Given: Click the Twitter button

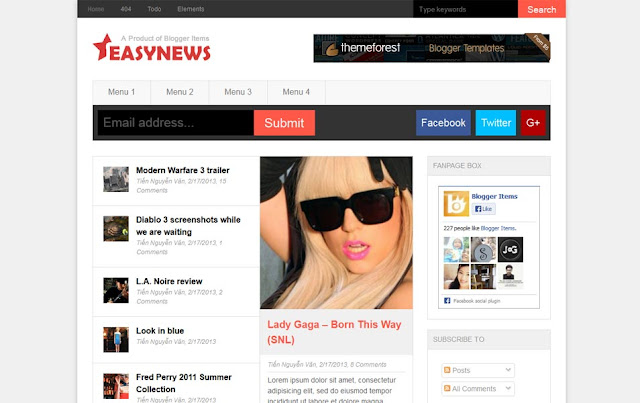Looking at the screenshot, I should (496, 123).
